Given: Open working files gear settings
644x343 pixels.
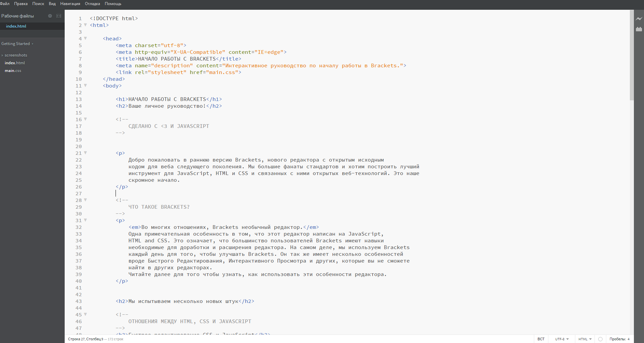Looking at the screenshot, I should (x=50, y=16).
